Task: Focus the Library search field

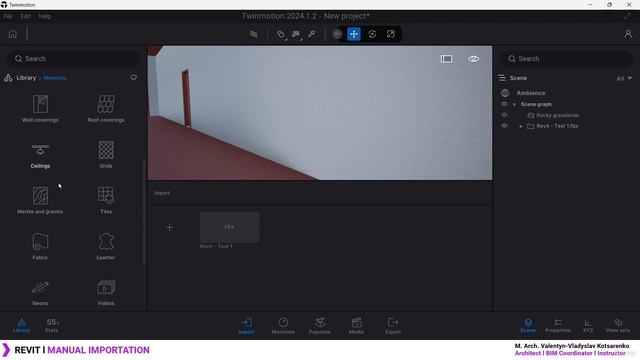Action: (73, 59)
